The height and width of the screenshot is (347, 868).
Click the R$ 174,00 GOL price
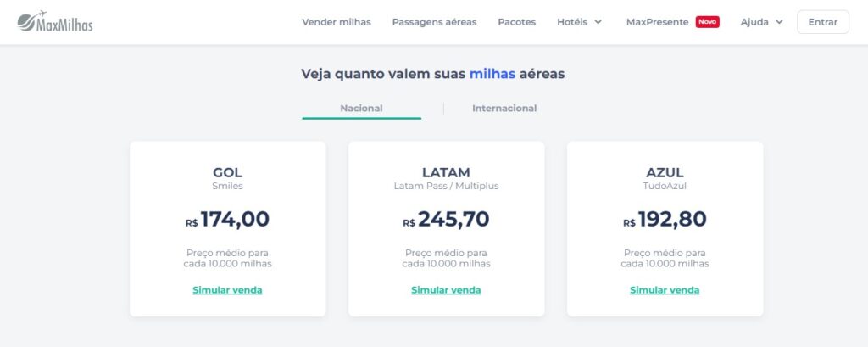pyautogui.click(x=227, y=220)
